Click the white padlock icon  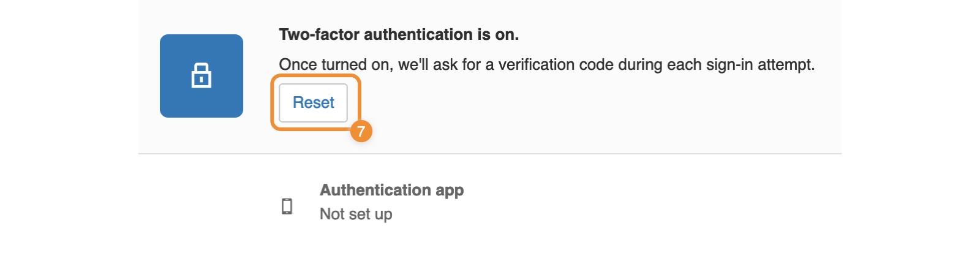[202, 76]
